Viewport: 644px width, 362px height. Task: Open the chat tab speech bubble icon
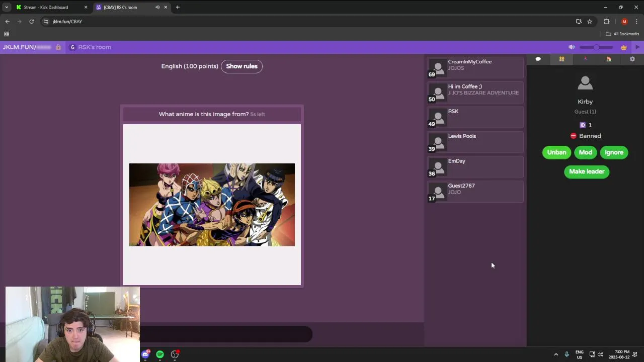click(x=538, y=59)
